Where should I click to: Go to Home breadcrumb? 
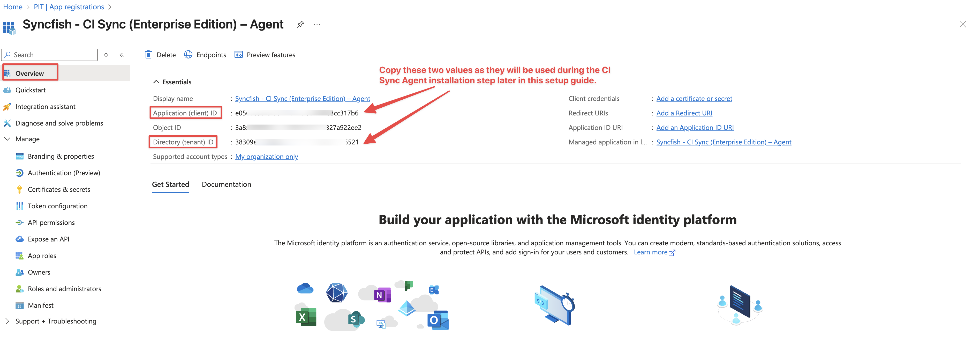point(13,7)
